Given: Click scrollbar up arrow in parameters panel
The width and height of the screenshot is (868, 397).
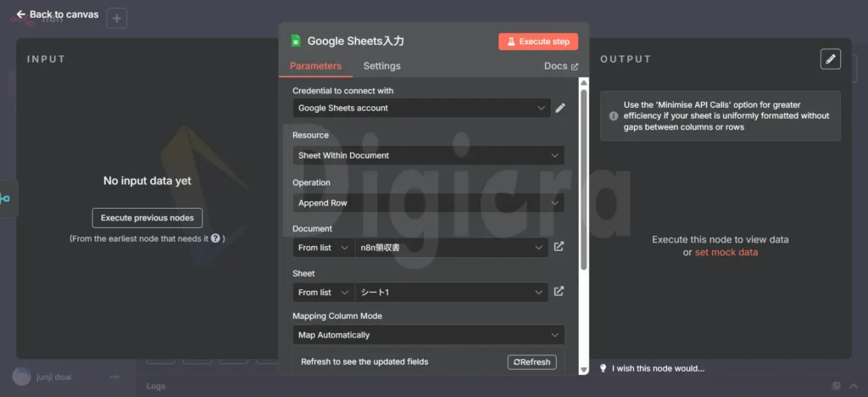Looking at the screenshot, I should click(583, 82).
